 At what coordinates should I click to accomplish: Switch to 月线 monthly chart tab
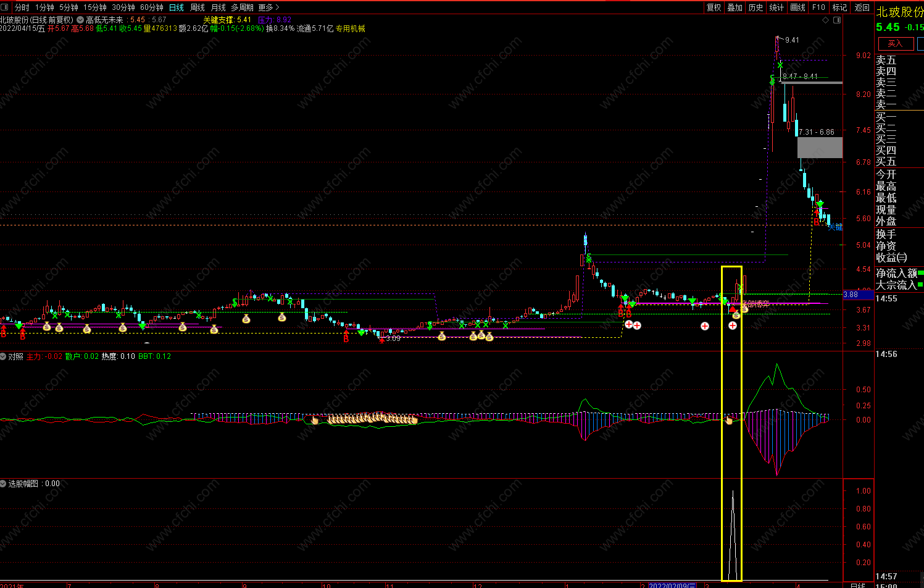pyautogui.click(x=219, y=7)
